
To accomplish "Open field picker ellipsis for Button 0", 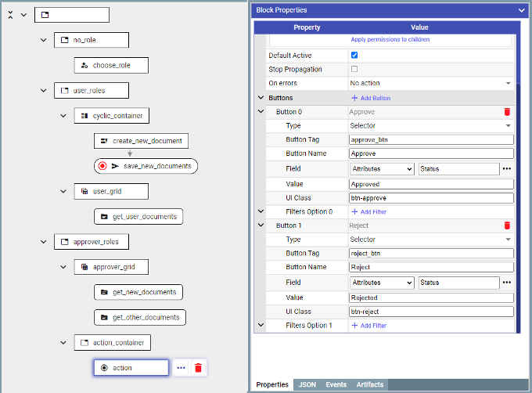I will click(507, 169).
